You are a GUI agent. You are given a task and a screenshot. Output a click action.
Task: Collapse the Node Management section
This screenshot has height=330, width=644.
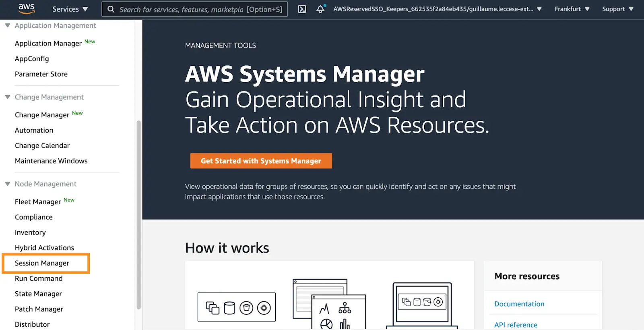point(8,184)
